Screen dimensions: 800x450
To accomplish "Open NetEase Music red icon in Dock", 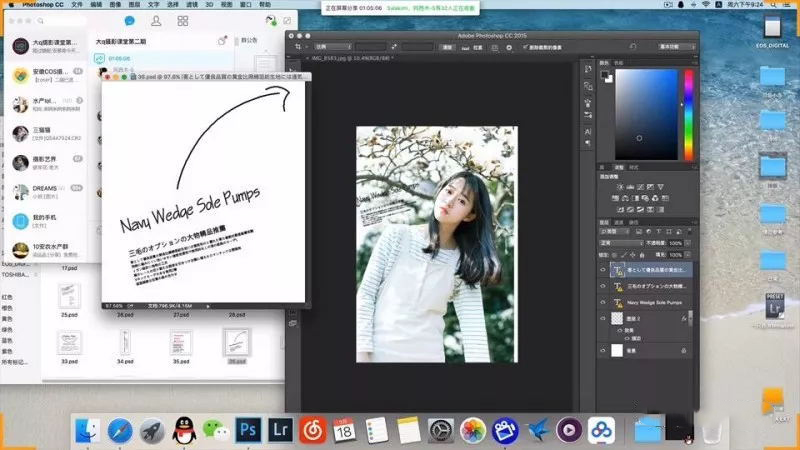I will coord(313,430).
